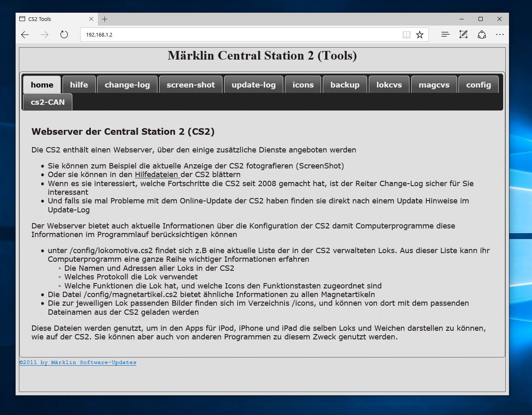532x415 pixels.
Task: Go back to the previous page
Action: point(25,35)
